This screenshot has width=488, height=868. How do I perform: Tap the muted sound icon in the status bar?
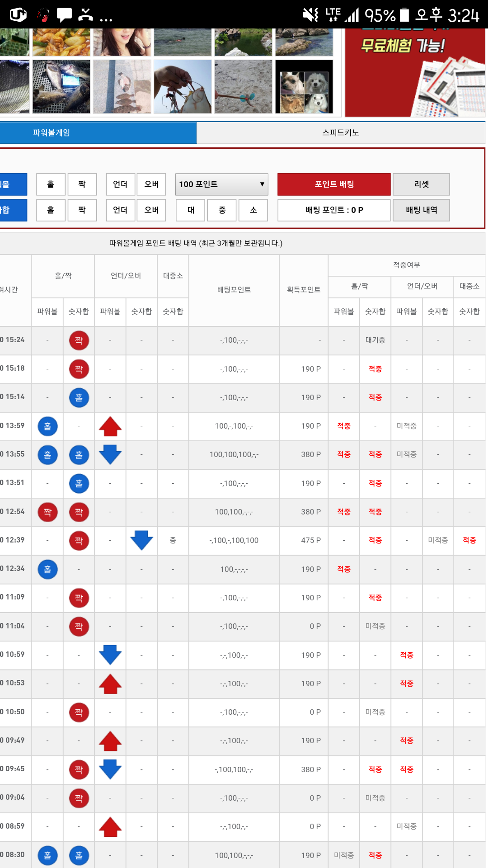[x=311, y=15]
